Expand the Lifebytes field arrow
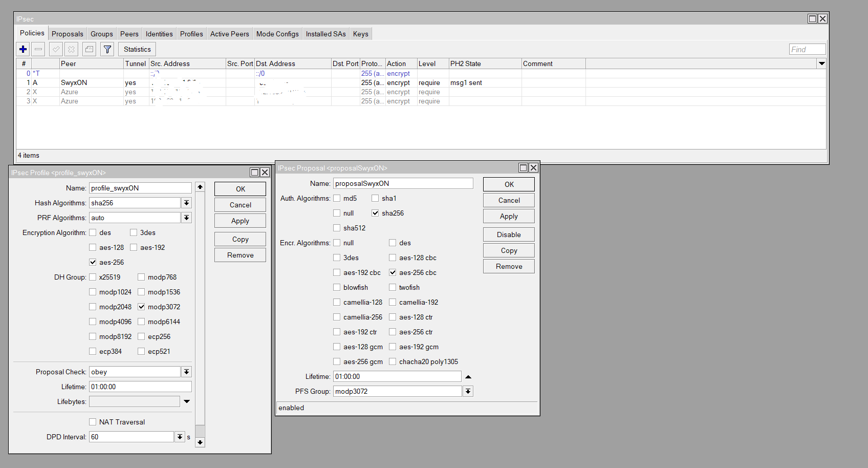Image resolution: width=868 pixels, height=468 pixels. pos(187,401)
